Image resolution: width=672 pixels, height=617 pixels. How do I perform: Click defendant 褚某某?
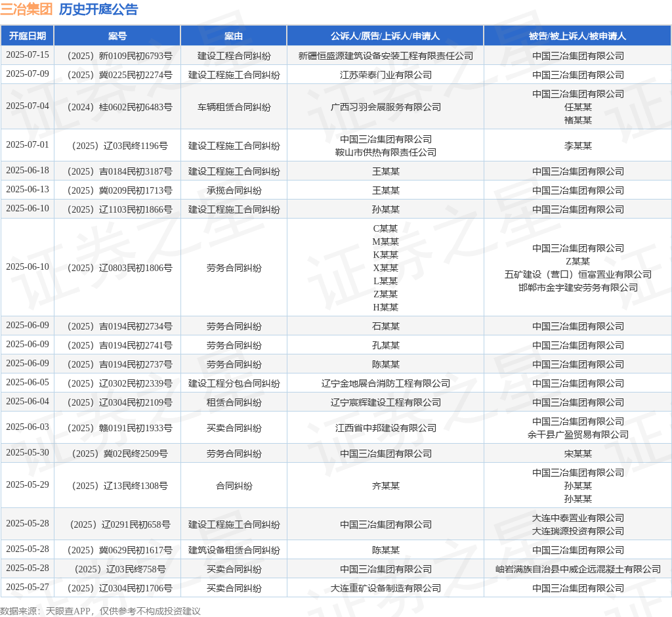click(x=577, y=120)
